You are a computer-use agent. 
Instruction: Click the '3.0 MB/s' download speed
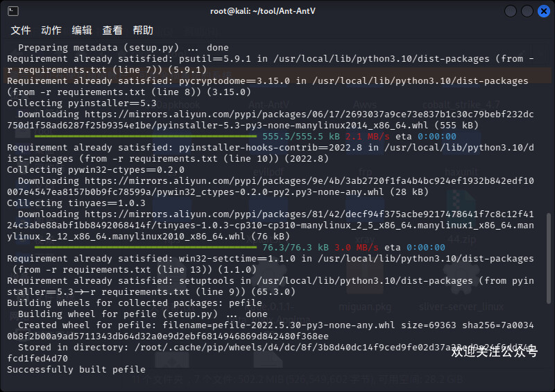357,247
